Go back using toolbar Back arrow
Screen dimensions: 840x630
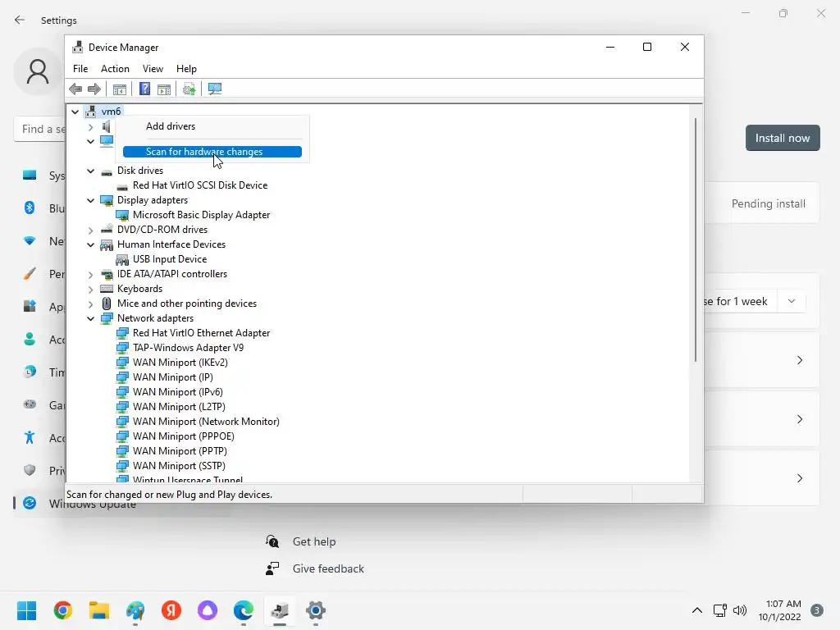[75, 89]
